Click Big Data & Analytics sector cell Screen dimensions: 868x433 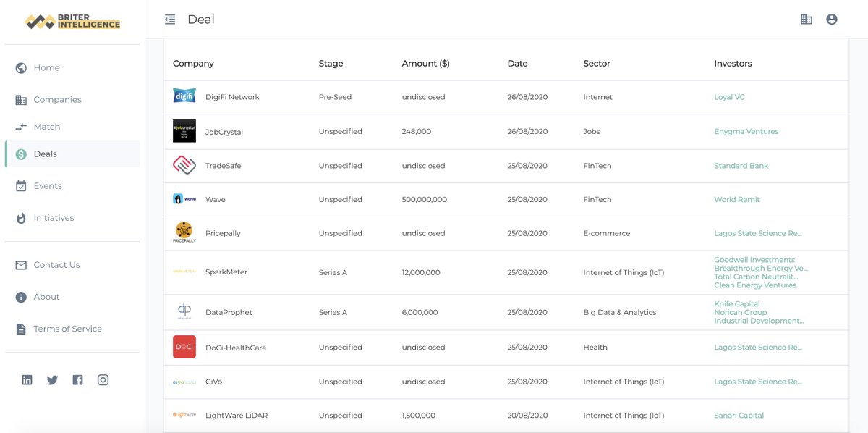620,313
